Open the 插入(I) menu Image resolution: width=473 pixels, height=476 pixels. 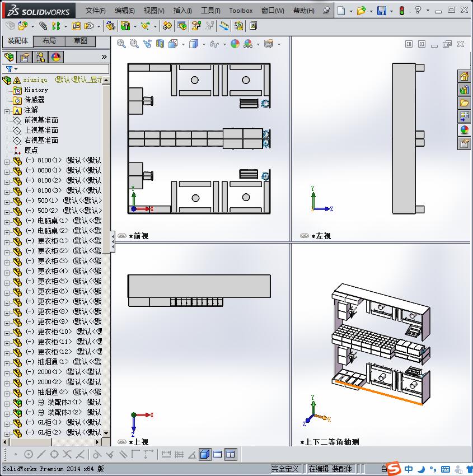(x=182, y=11)
